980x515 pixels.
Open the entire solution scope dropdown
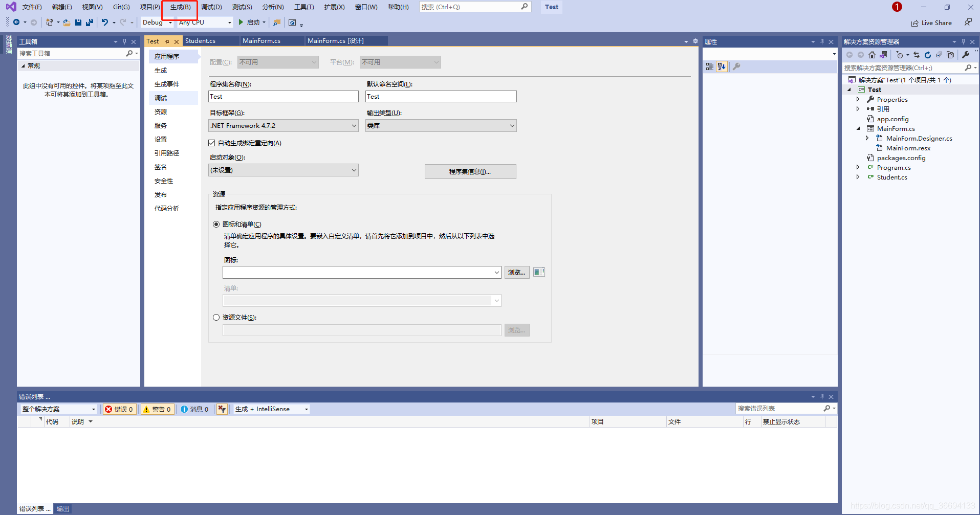(x=58, y=409)
